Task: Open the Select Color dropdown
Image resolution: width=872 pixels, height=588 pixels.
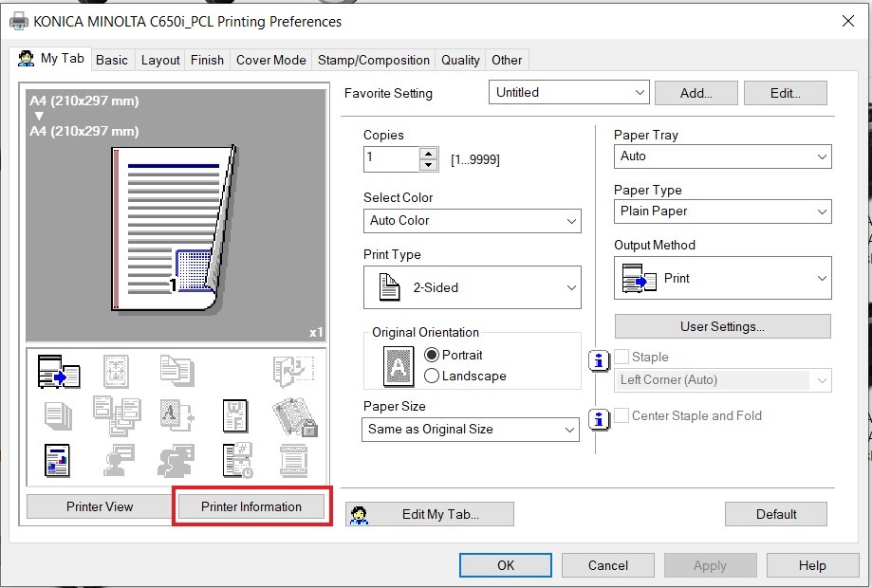Action: click(473, 221)
